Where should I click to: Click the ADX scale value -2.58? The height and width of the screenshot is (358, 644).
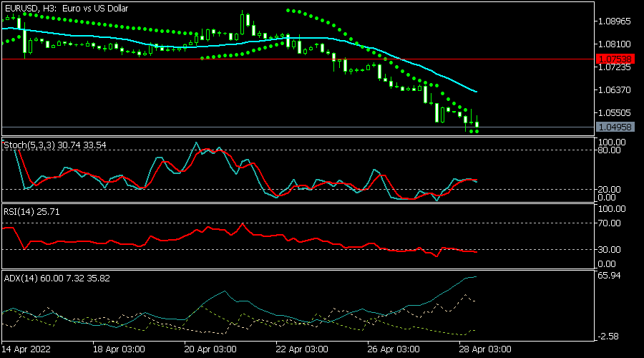click(x=609, y=337)
